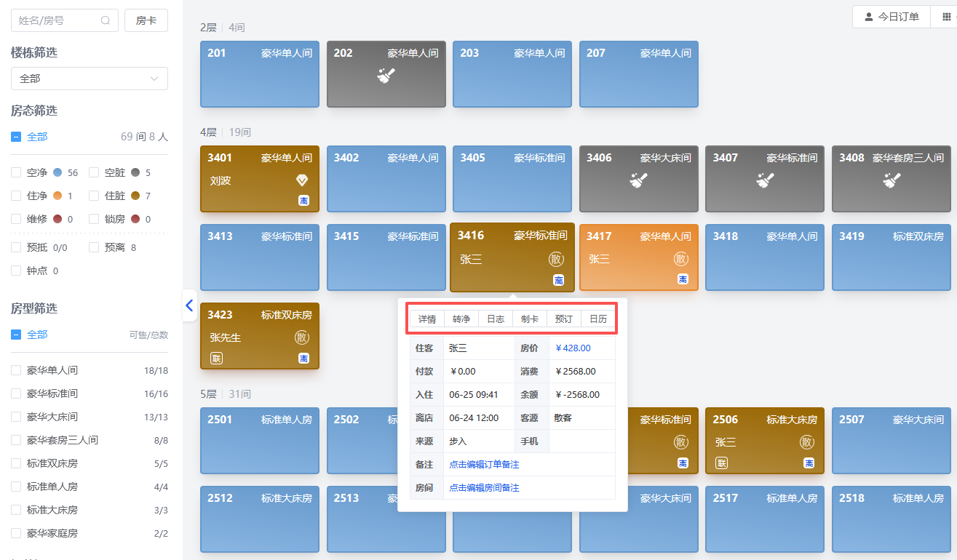Check the 住净 room status filter
The width and height of the screenshot is (957, 560).
(16, 196)
